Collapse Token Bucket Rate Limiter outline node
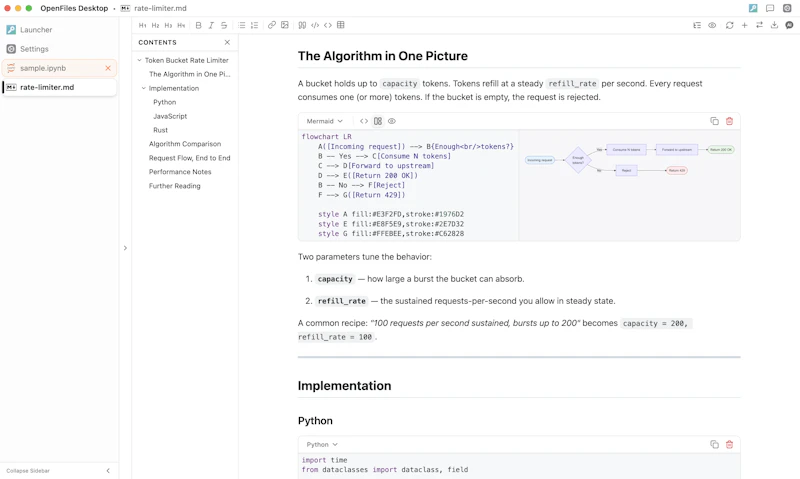The width and height of the screenshot is (800, 479). click(139, 60)
